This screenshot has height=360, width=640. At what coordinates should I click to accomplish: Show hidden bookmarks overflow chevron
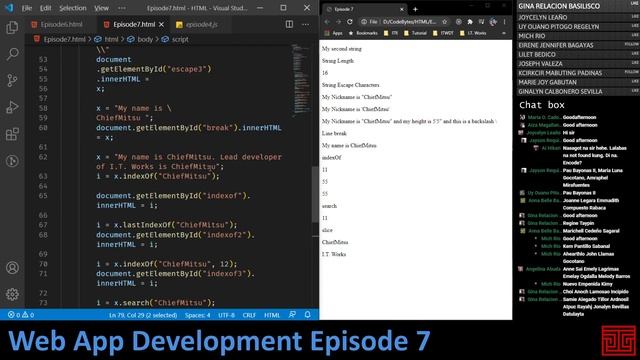504,33
